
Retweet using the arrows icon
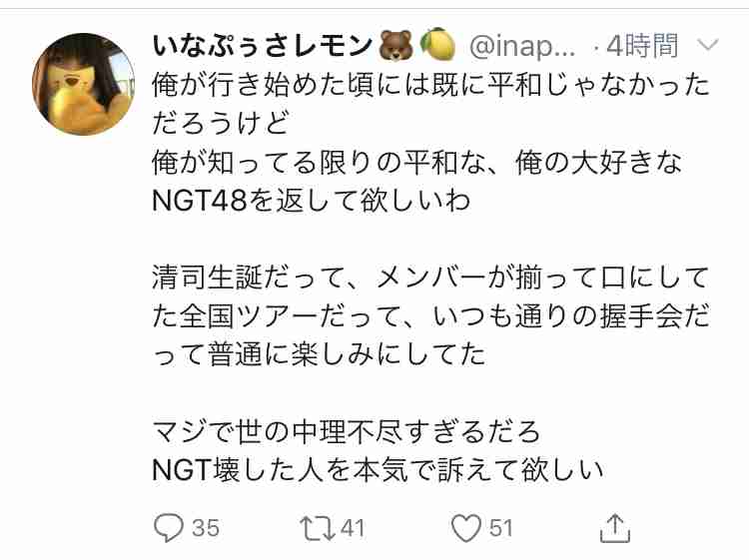pos(318,528)
